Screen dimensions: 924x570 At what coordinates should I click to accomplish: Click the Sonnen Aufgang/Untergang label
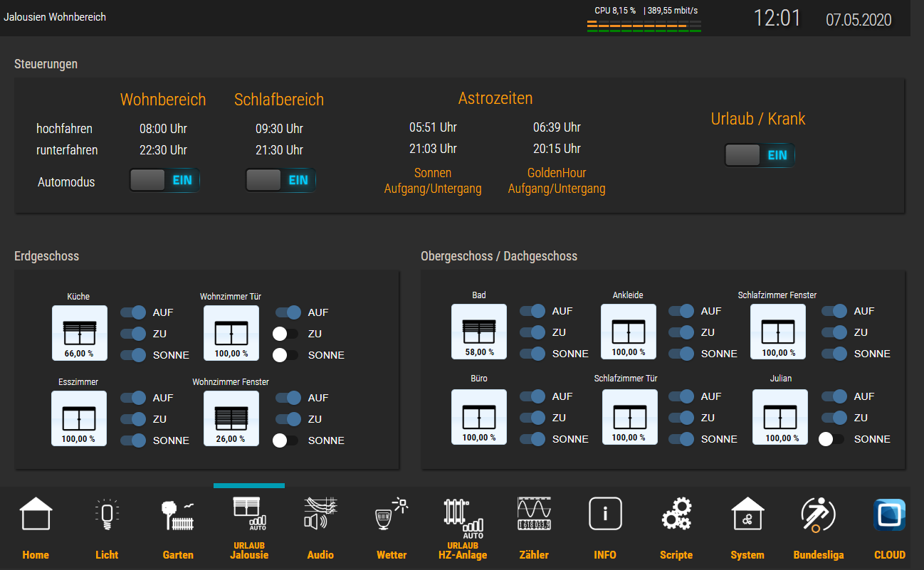point(433,181)
